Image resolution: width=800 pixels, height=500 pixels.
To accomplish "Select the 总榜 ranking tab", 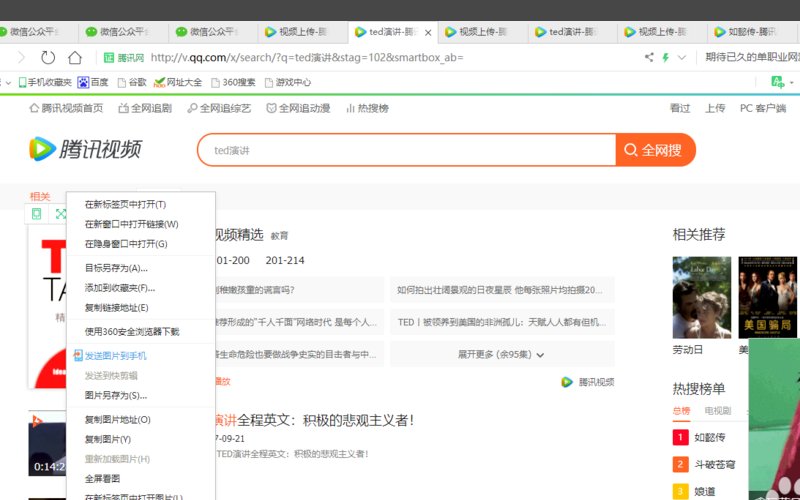I will (x=681, y=411).
